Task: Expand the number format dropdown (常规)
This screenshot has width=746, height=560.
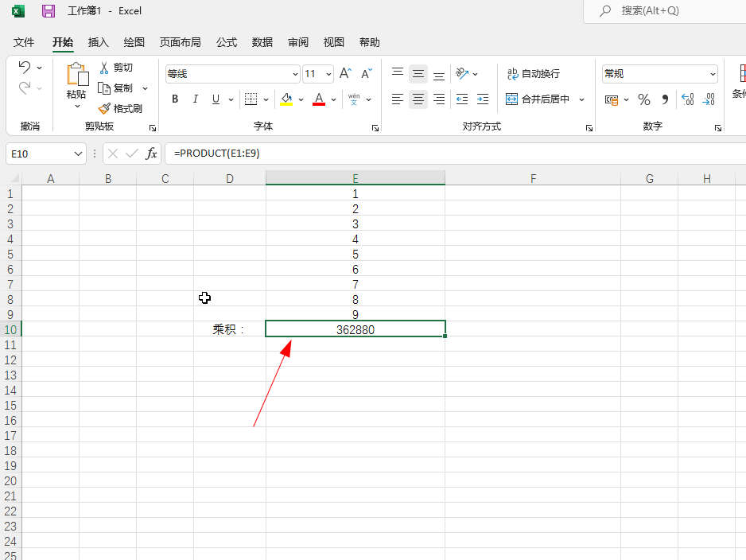Action: click(713, 74)
